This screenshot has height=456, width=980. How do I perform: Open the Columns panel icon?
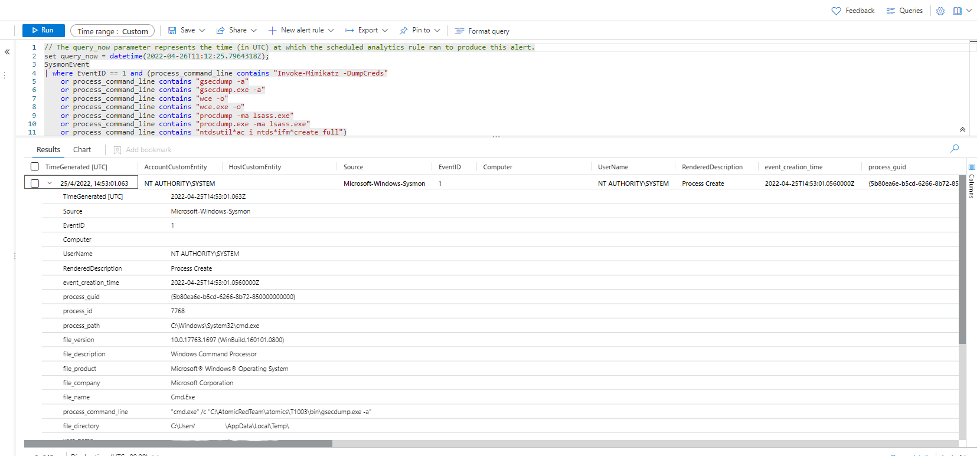(x=972, y=168)
